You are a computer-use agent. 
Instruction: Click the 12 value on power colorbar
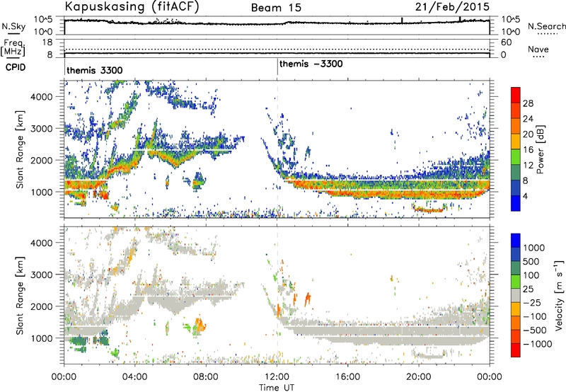click(x=528, y=166)
